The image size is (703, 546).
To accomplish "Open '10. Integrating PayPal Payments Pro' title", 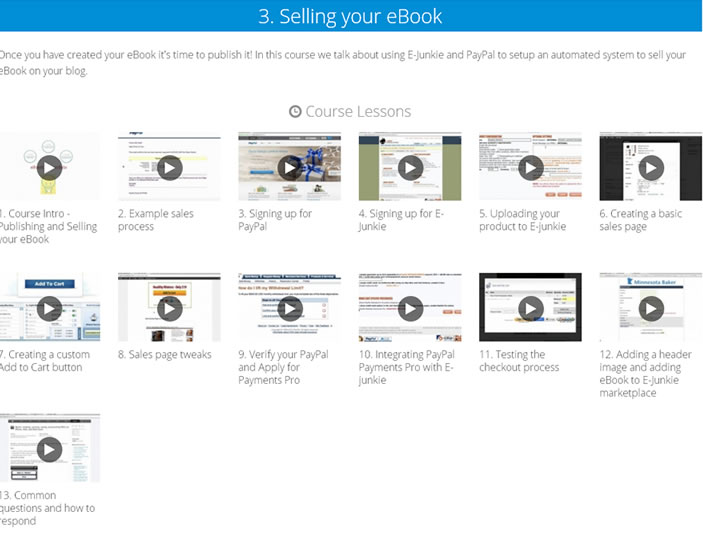I will (x=407, y=367).
